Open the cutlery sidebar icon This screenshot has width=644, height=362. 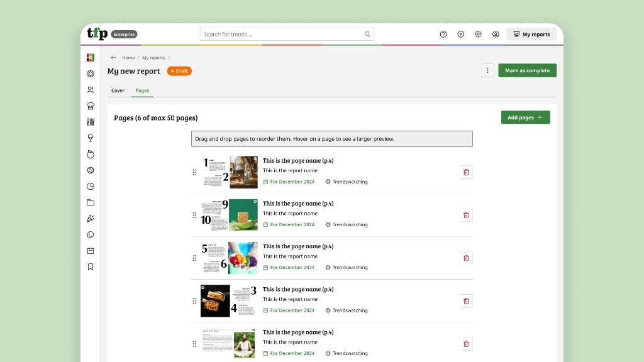(x=91, y=122)
